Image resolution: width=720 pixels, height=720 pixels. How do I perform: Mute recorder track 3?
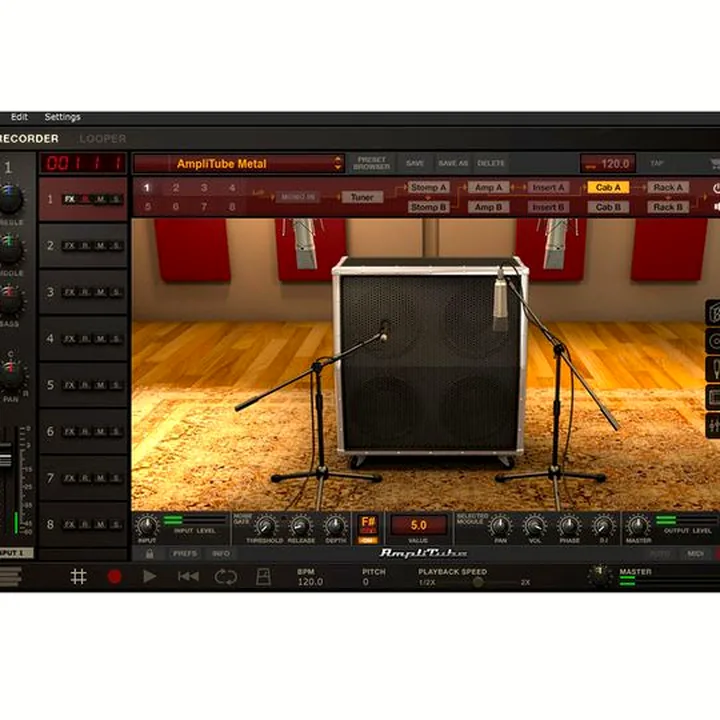point(101,292)
